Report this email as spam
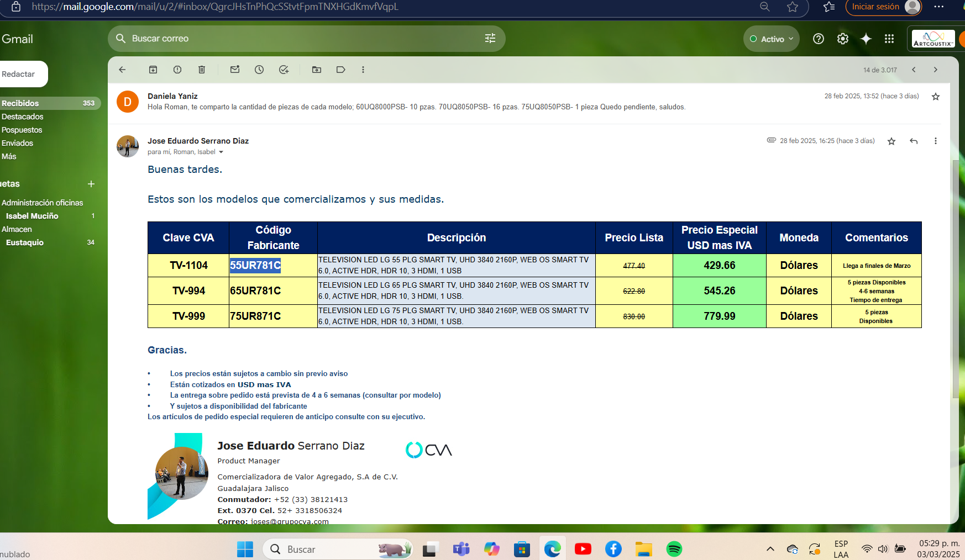 (177, 70)
